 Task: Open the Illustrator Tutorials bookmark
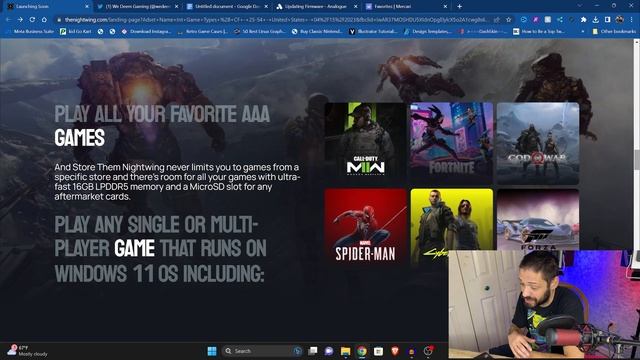click(x=373, y=31)
